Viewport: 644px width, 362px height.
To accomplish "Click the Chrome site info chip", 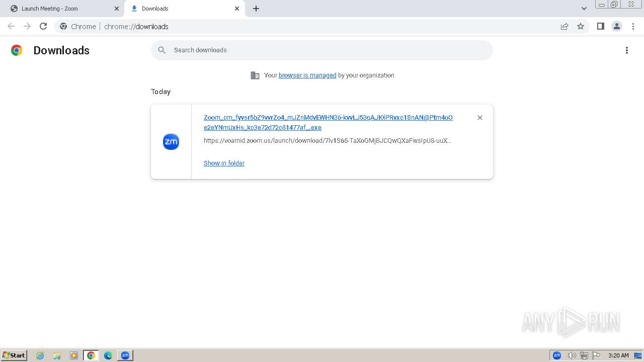I will [x=78, y=26].
